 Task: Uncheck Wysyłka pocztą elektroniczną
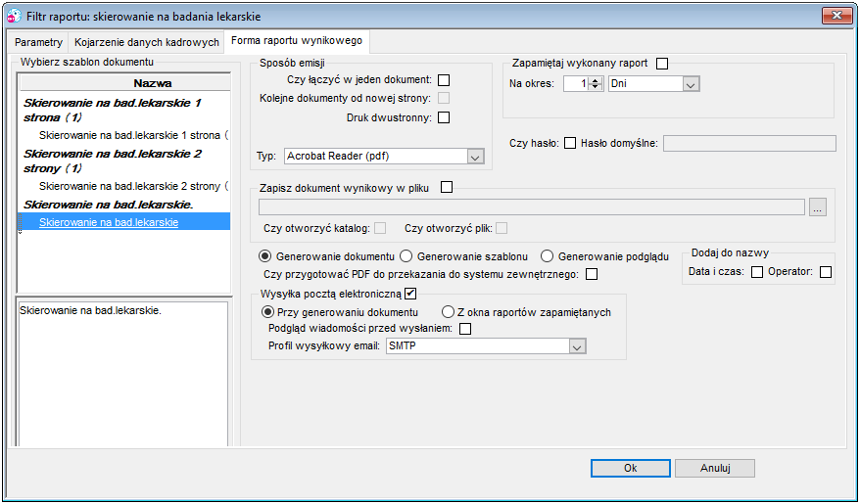click(x=410, y=294)
